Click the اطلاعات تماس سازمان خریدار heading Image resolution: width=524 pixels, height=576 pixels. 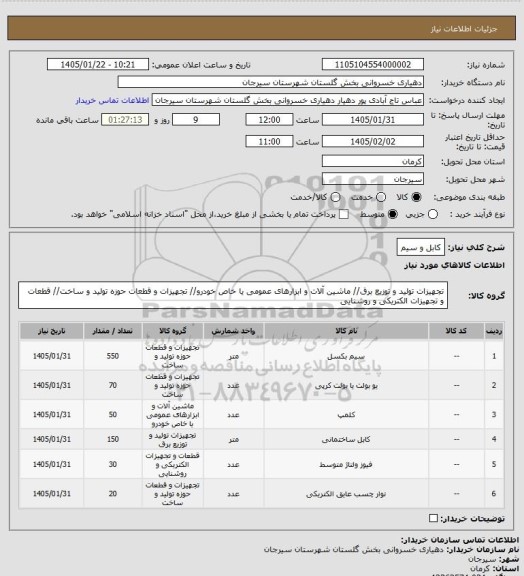pyautogui.click(x=460, y=540)
